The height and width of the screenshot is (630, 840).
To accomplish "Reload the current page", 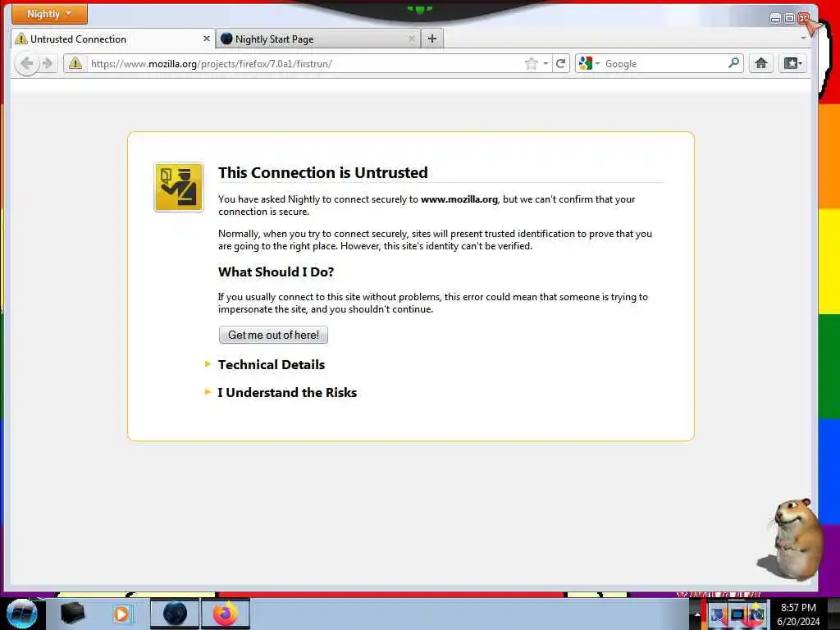I will coord(561,64).
